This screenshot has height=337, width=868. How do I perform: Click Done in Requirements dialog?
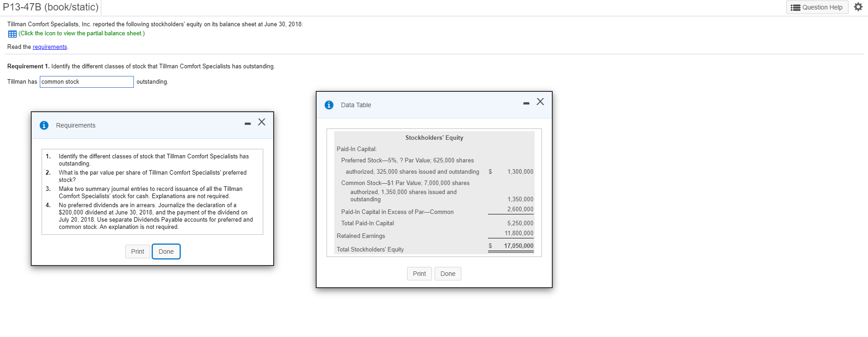[166, 252]
